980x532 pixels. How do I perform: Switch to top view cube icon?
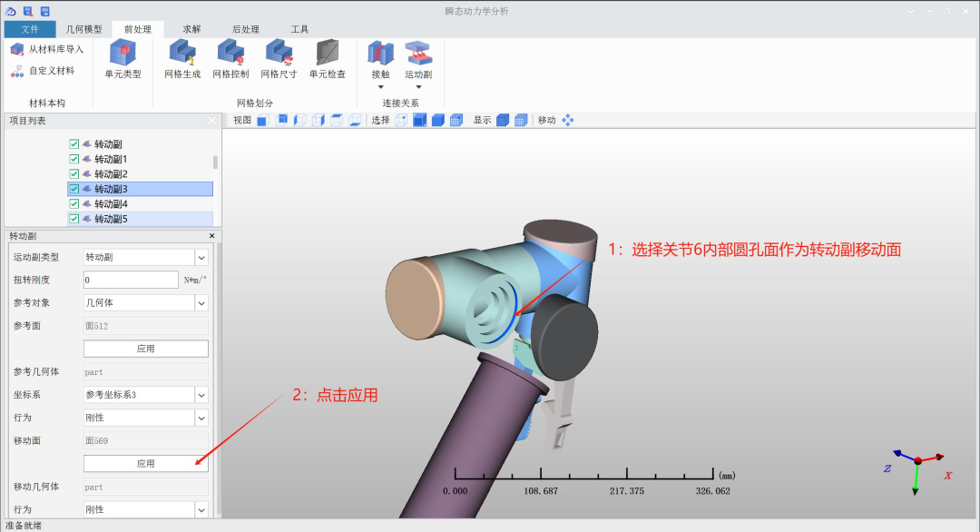(x=337, y=120)
